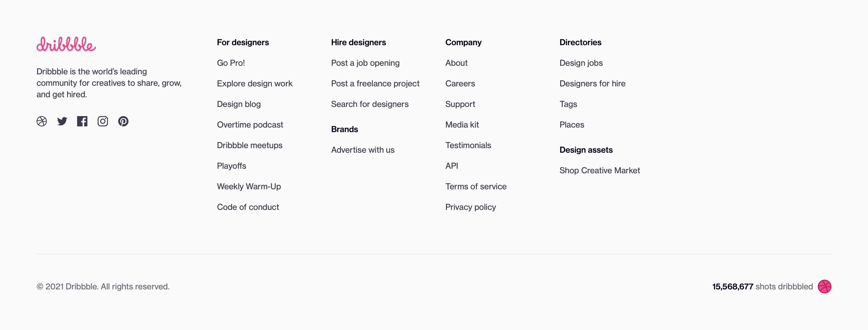Screen dimensions: 868x330
Task: View Dribbble meetups
Action: click(x=249, y=145)
